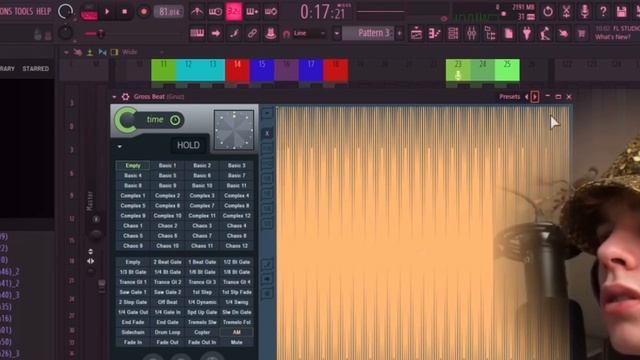This screenshot has height=360, width=640.
Task: Click green playlist marker 11
Action: (x=163, y=70)
